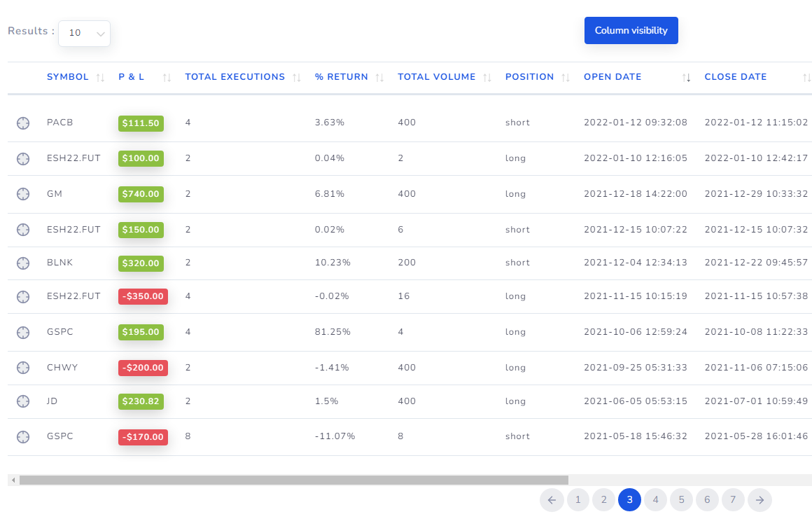Sort by P & L column arrows
812x526 pixels.
coord(167,78)
